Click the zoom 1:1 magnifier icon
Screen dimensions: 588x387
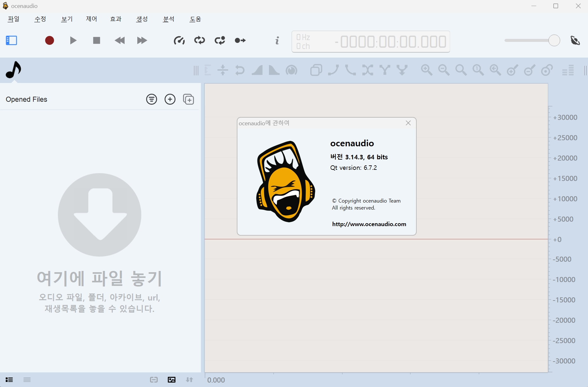478,70
